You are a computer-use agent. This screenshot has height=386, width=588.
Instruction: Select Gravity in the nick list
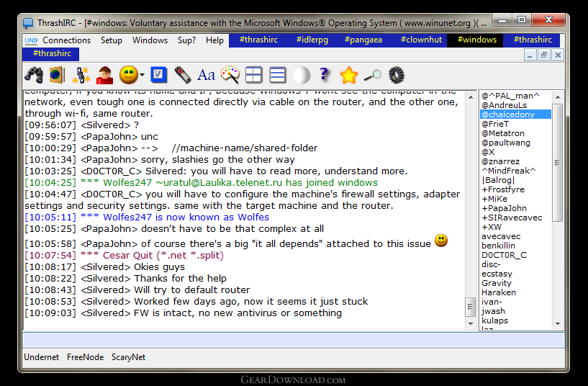(497, 283)
